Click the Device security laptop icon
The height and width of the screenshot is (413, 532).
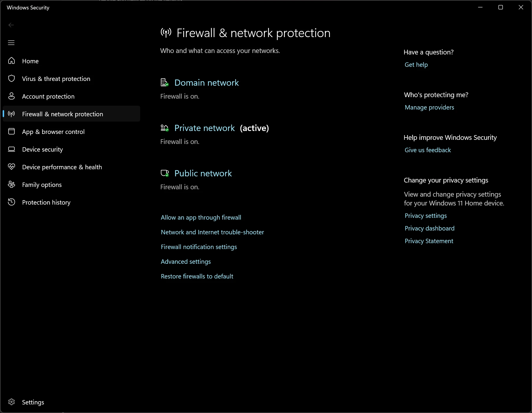(11, 149)
